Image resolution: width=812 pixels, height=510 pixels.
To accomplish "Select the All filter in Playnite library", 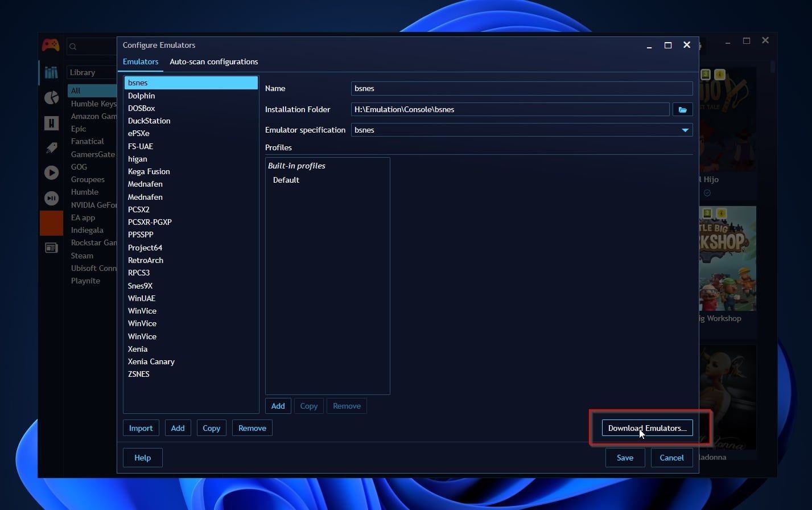I will point(92,91).
